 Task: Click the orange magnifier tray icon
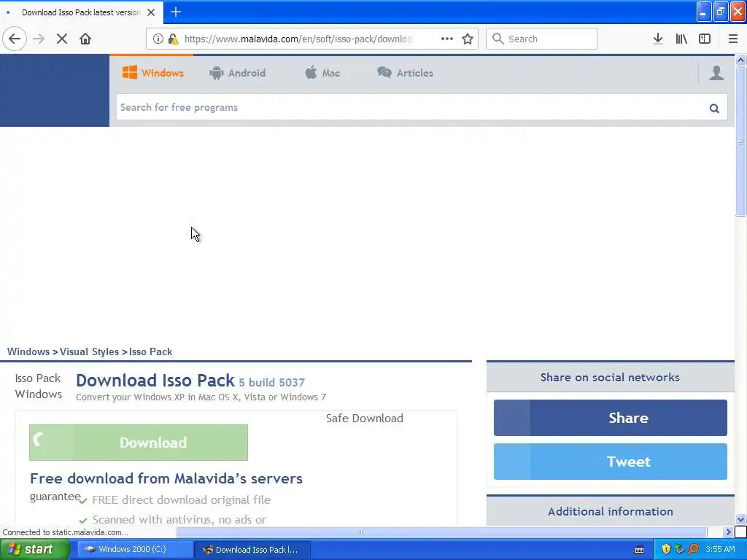coord(694,549)
